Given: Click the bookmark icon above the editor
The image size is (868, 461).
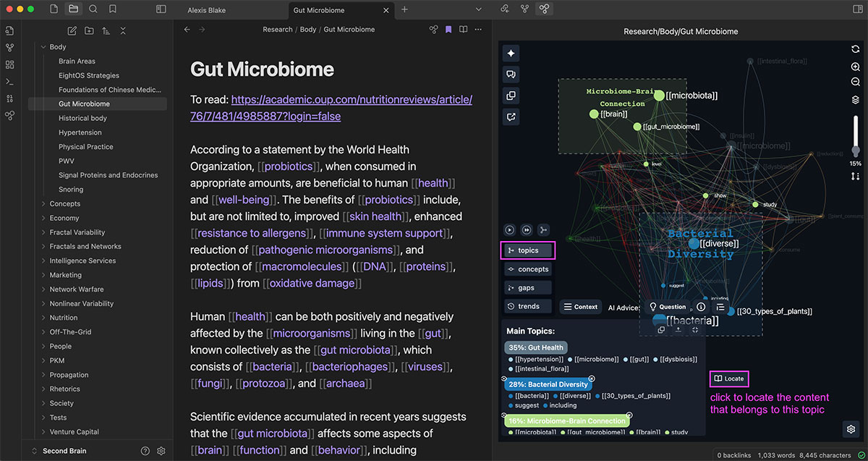Looking at the screenshot, I should (x=449, y=30).
